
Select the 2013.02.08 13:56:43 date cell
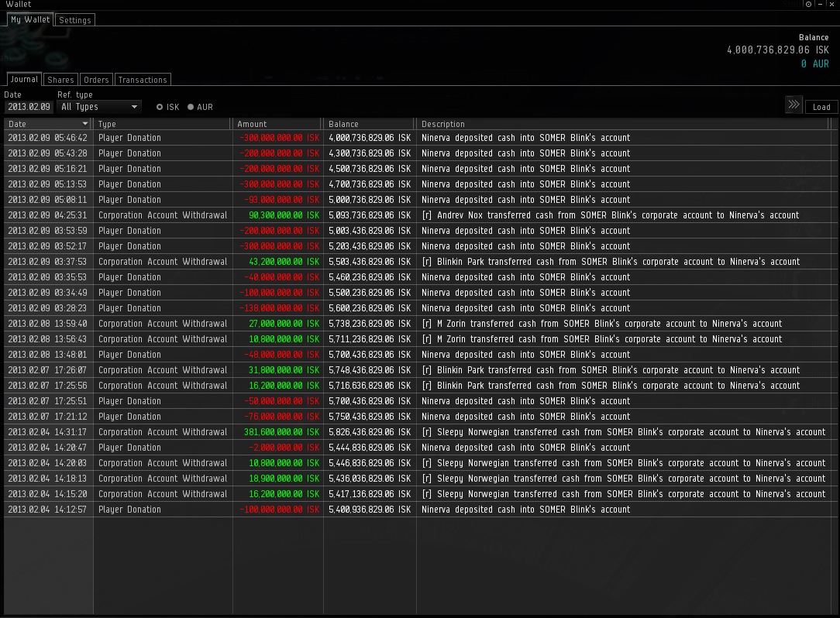click(x=48, y=339)
